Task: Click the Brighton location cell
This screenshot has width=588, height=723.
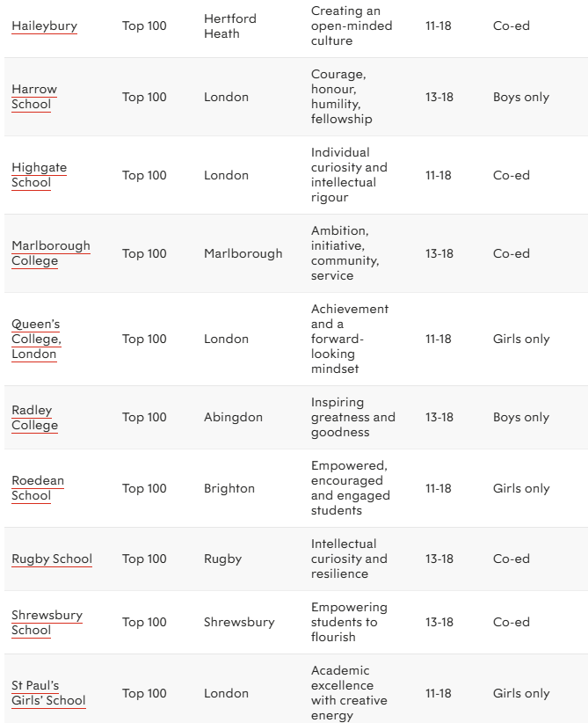Action: [x=229, y=488]
